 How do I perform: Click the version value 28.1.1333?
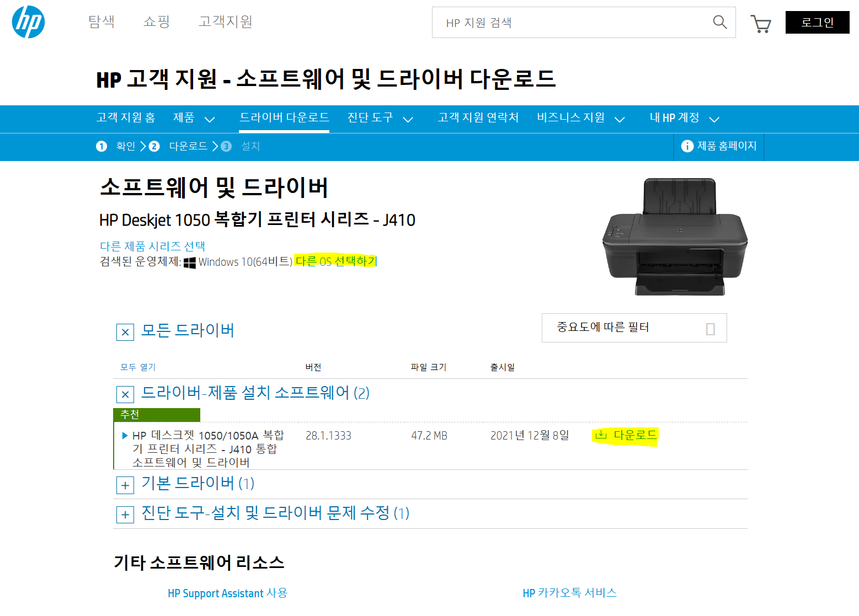pos(329,436)
